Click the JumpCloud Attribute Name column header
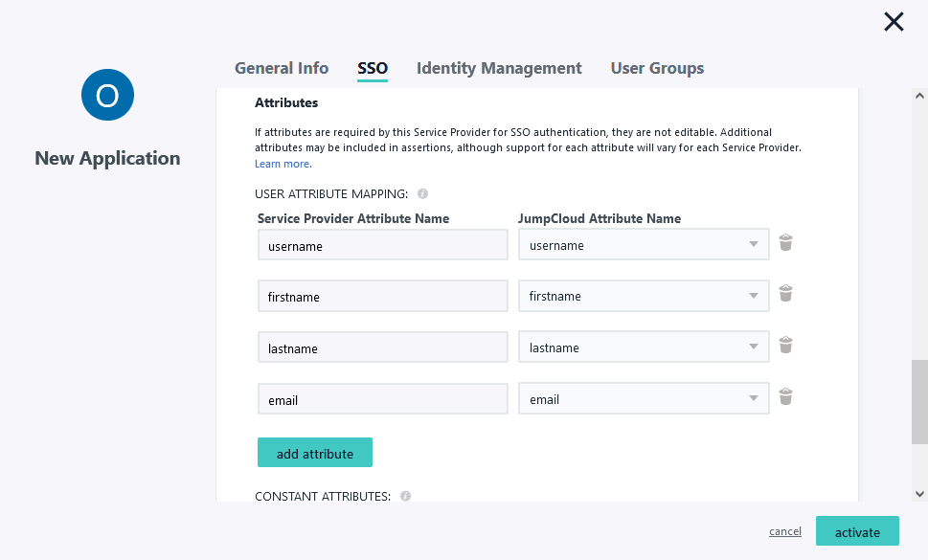The width and height of the screenshot is (928, 560). click(x=600, y=219)
